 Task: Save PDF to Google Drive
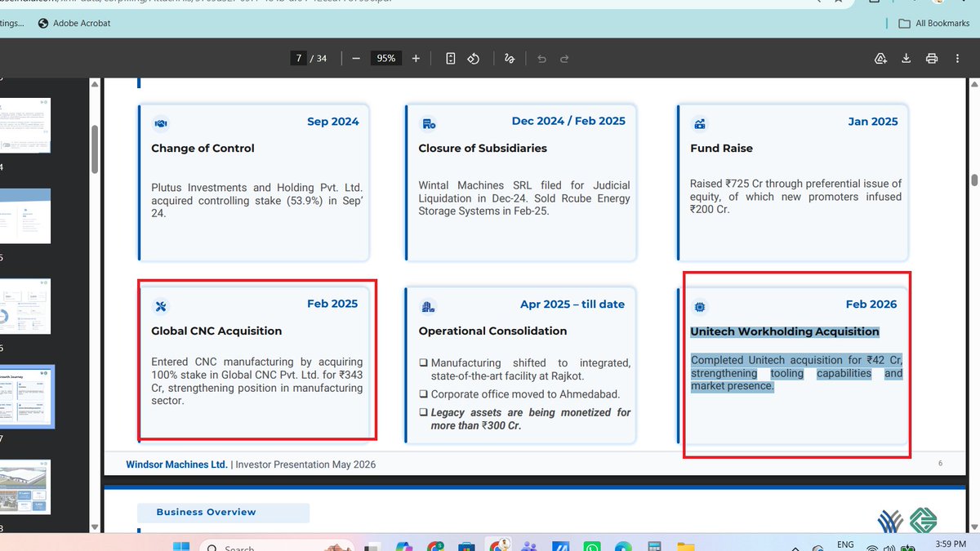pyautogui.click(x=880, y=59)
